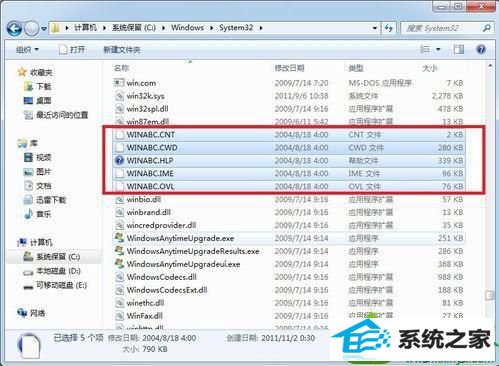Viewport: 499px width, 366px height.
Task: Select 库 in the navigation pane
Action: (33, 143)
